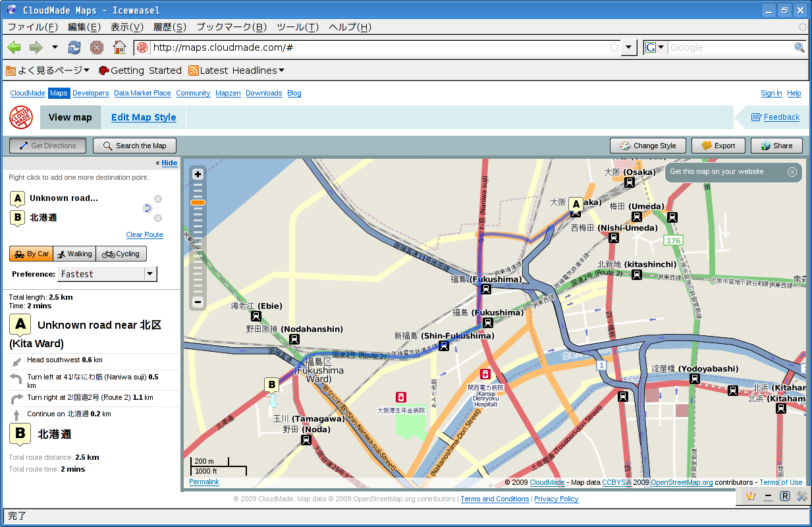
Task: Click the Google search input field
Action: click(731, 47)
